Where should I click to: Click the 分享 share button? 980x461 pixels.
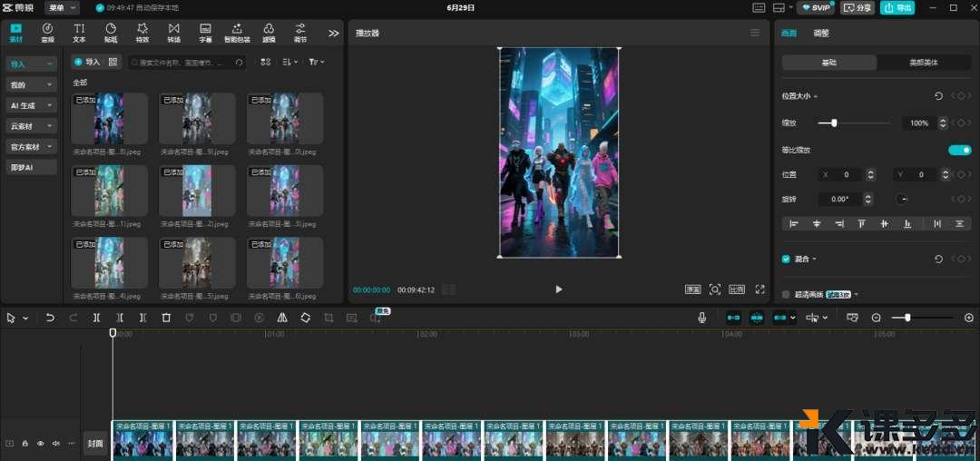(x=857, y=7)
